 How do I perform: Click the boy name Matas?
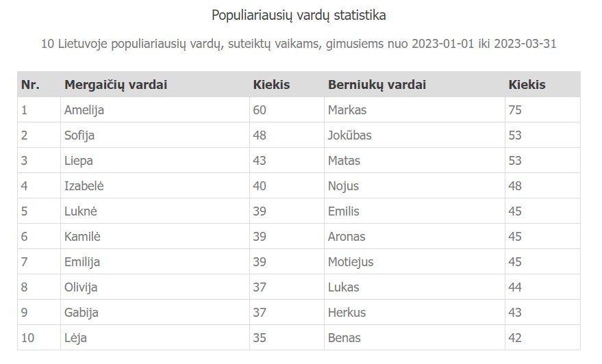[344, 161]
